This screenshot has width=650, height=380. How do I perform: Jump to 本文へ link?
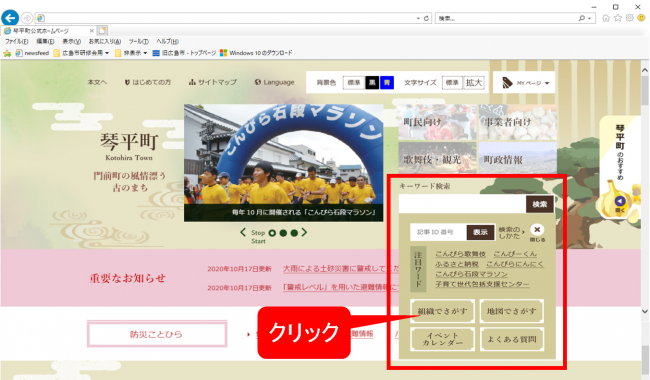click(97, 82)
